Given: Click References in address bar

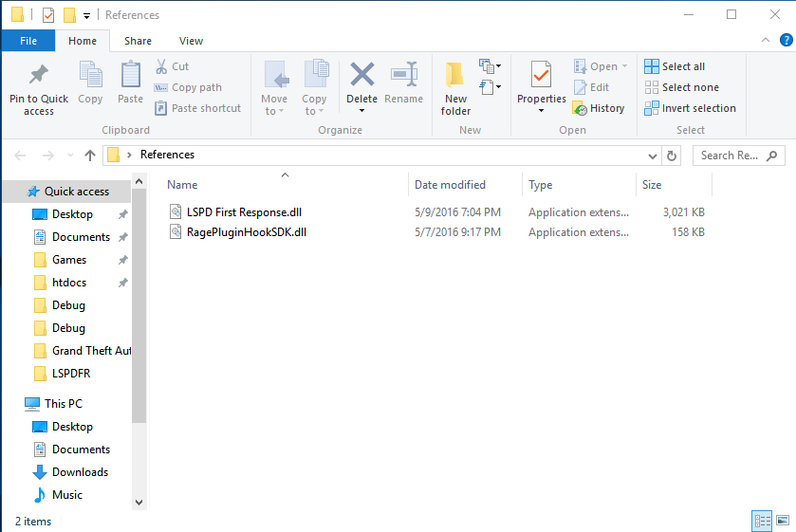Looking at the screenshot, I should (168, 155).
